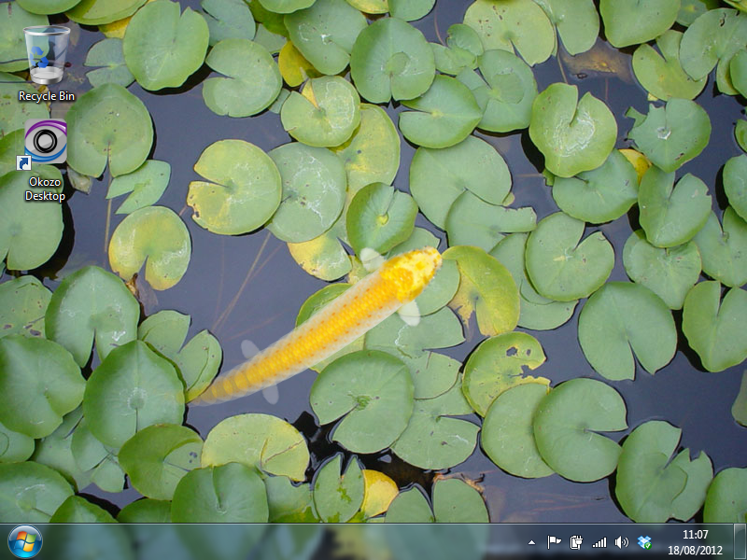Open the clock showing 11:07
Screen dimensions: 747x560
[695, 534]
